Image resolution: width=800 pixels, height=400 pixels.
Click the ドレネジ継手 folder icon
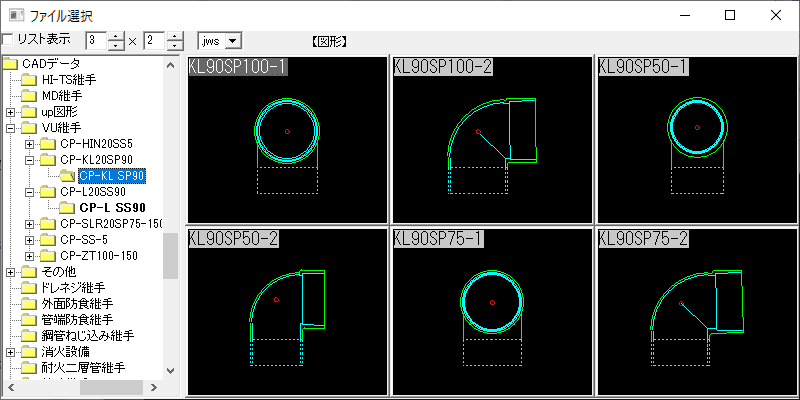click(x=30, y=288)
